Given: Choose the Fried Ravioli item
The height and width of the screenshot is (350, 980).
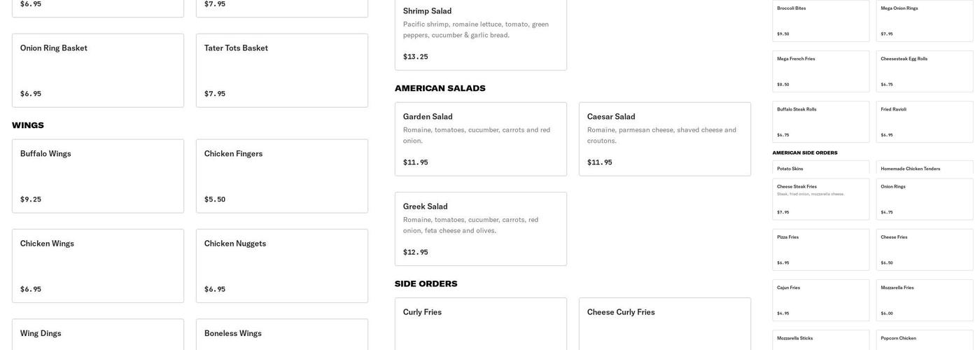Looking at the screenshot, I should pyautogui.click(x=924, y=121).
